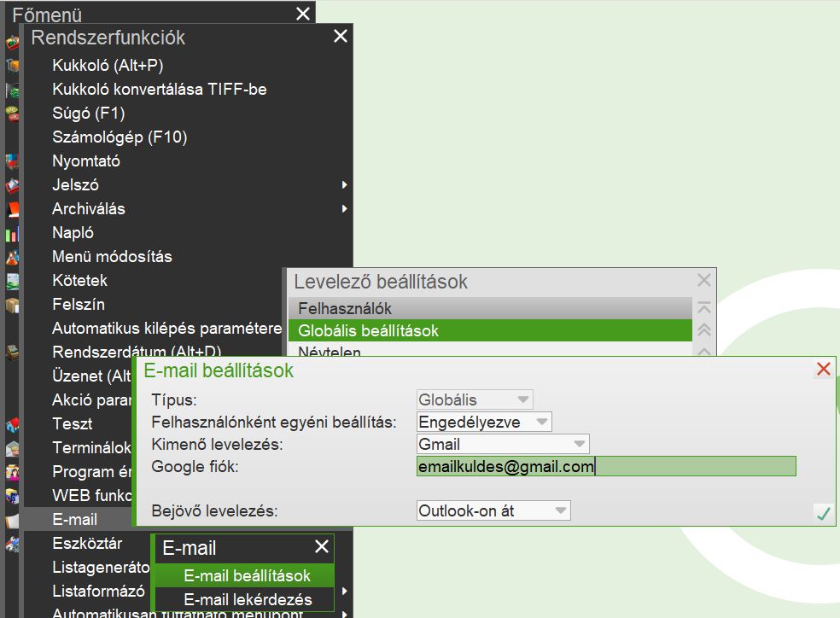
Task: Choose E-mail lekérdezés in the E-mail submenu
Action: coord(244,599)
